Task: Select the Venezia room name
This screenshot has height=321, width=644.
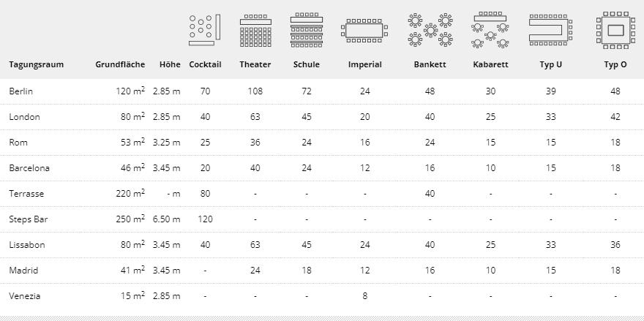Action: click(x=25, y=296)
